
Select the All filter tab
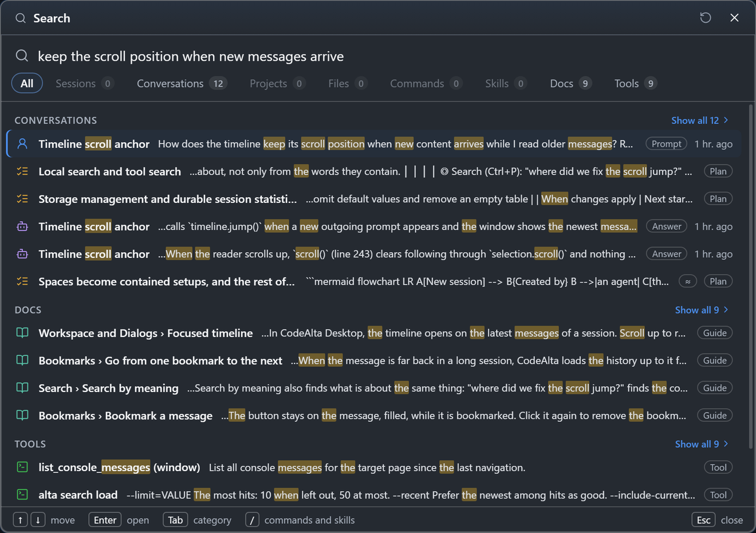(x=27, y=84)
